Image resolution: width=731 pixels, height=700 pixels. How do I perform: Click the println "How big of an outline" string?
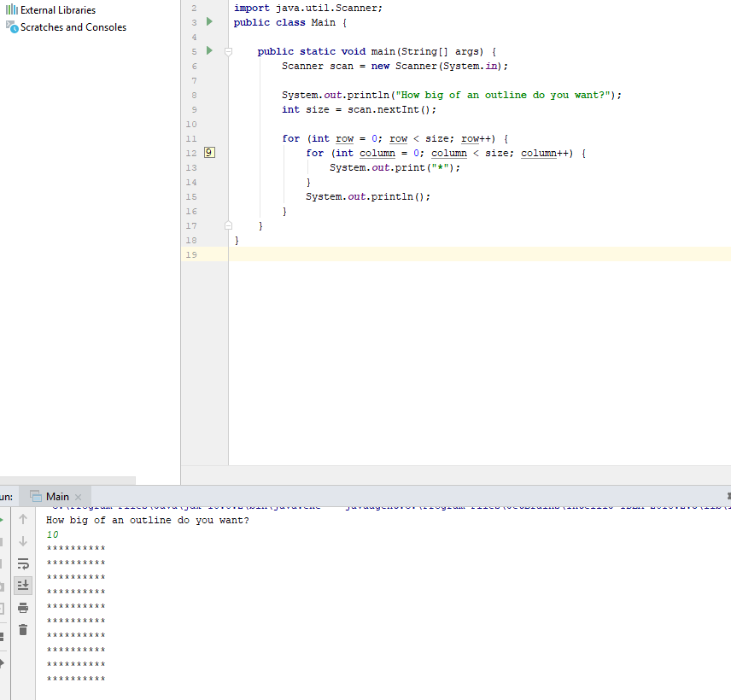503,95
